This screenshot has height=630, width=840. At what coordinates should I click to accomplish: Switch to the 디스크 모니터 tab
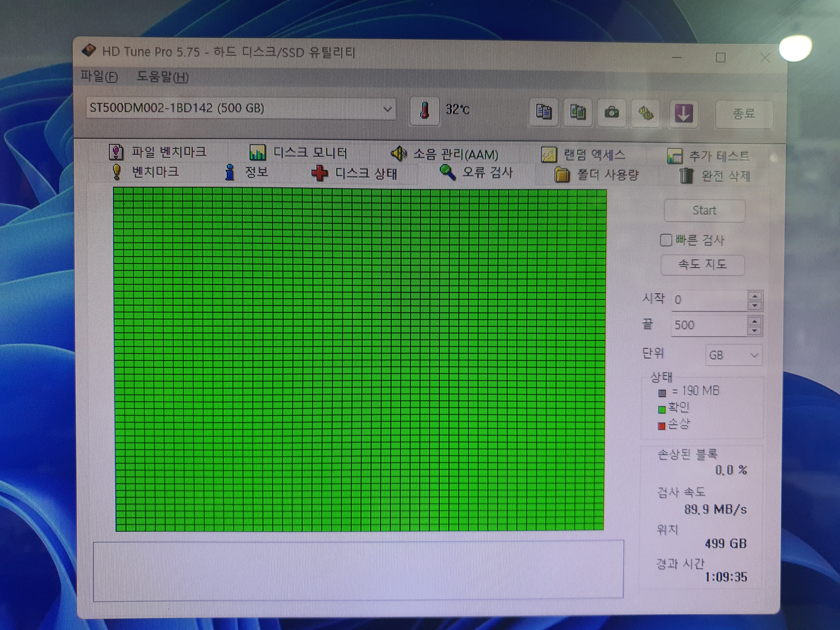coord(298,153)
